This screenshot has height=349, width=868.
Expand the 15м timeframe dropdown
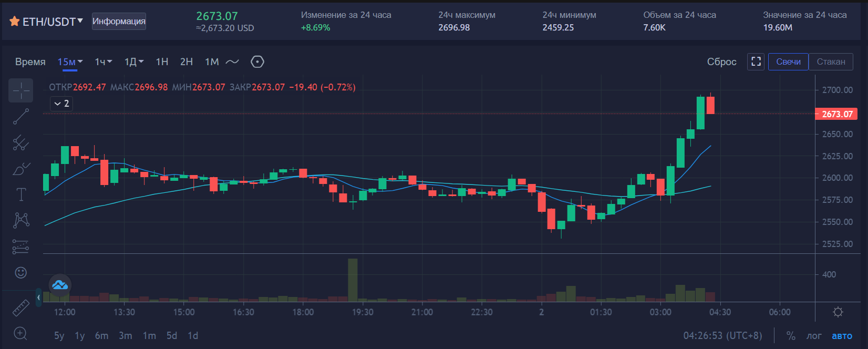click(x=70, y=62)
